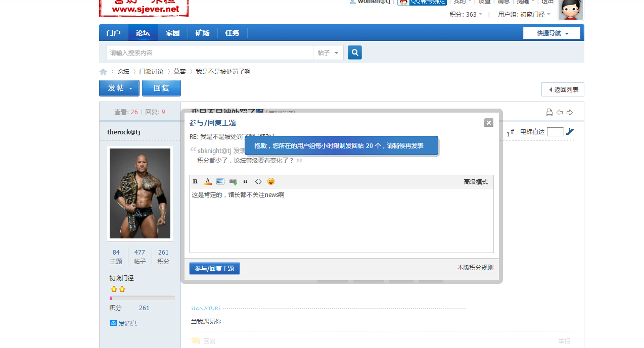Open the 本版积分规则 points rules link
644x348 pixels.
click(x=475, y=268)
